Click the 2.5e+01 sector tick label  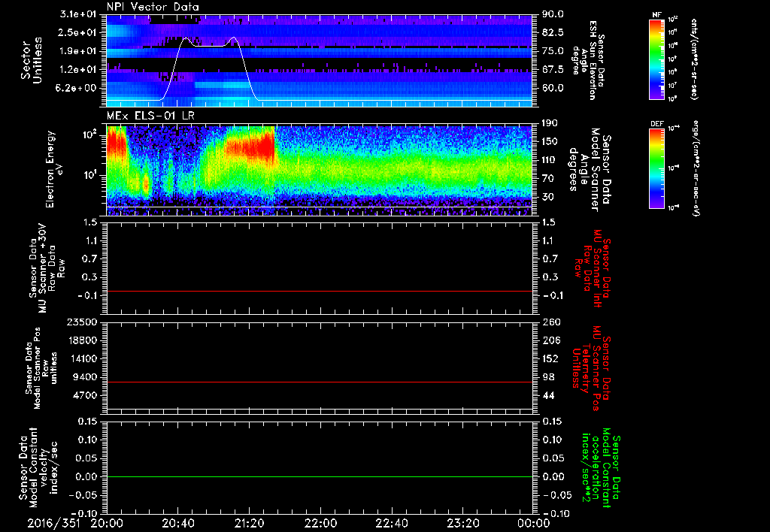coord(78,32)
